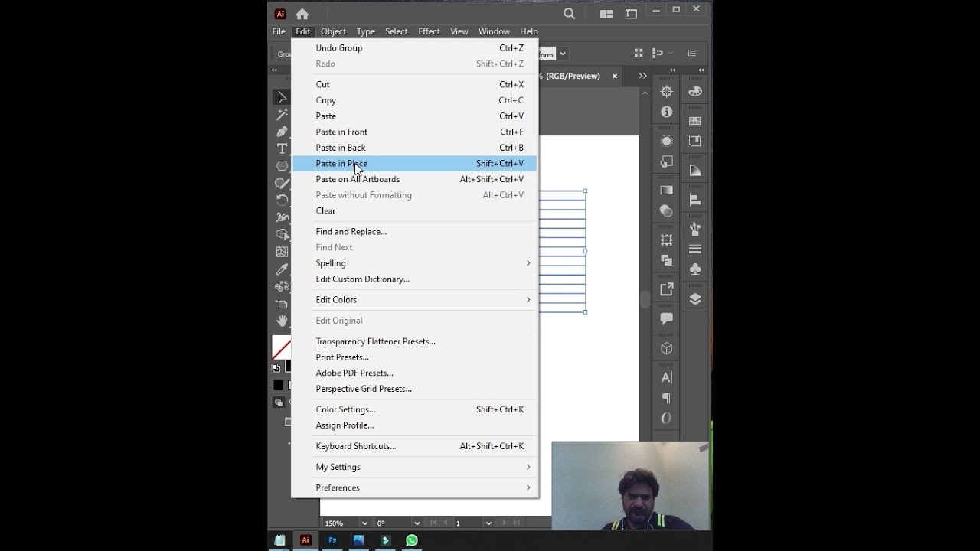Open the Align panel icon

tap(695, 201)
